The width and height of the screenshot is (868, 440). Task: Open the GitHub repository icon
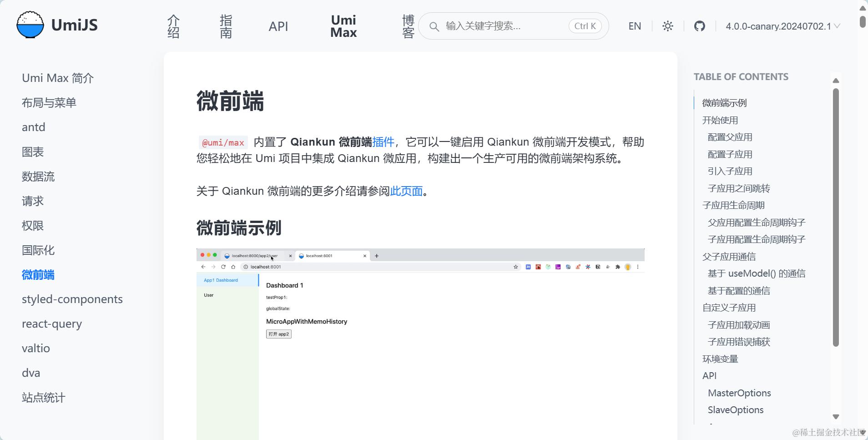tap(700, 26)
